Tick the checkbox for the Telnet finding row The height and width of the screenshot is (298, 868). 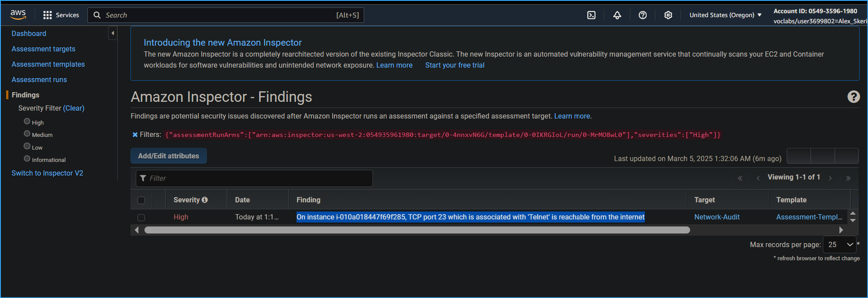tap(141, 217)
